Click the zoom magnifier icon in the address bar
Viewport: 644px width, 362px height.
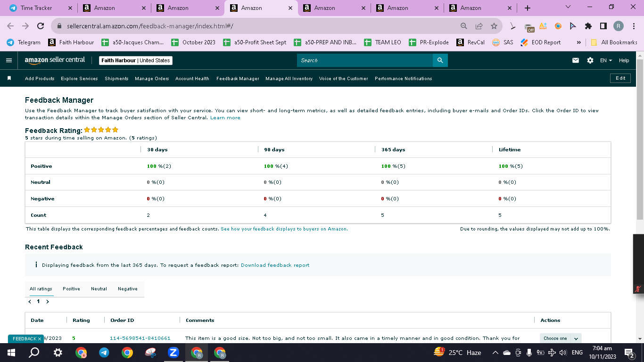[464, 26]
